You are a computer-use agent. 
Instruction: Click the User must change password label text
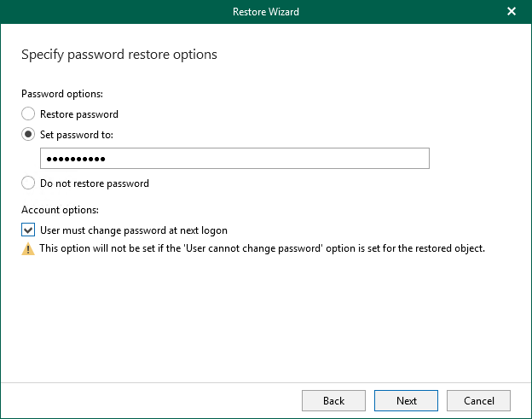(x=134, y=230)
